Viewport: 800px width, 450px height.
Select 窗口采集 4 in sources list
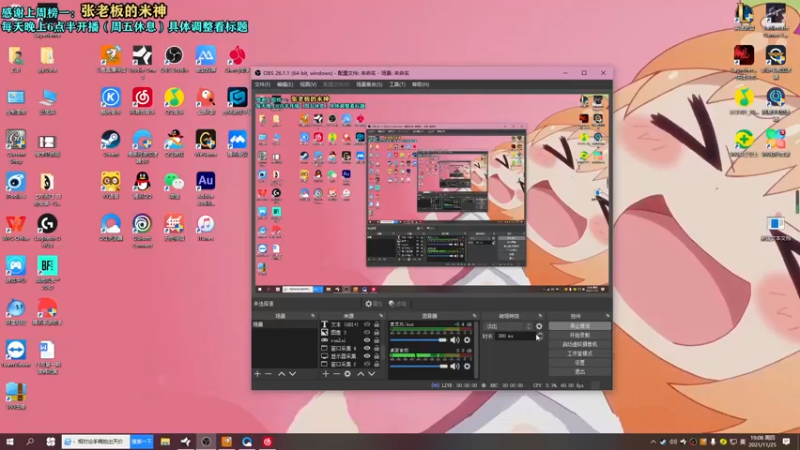(x=343, y=348)
